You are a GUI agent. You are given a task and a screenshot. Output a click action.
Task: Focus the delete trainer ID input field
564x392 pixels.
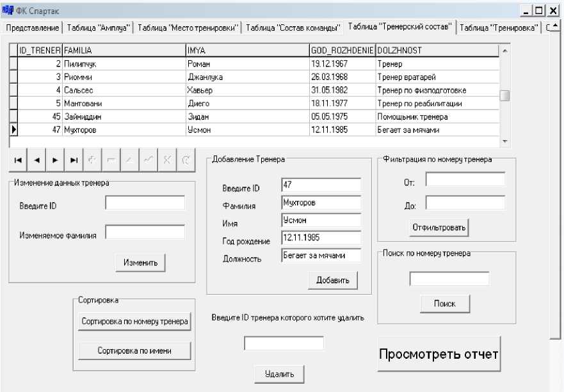tap(284, 343)
